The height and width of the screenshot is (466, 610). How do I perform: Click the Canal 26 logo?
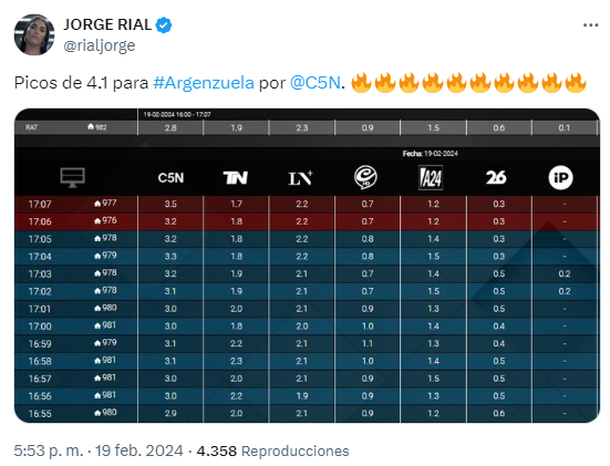pos(496,177)
